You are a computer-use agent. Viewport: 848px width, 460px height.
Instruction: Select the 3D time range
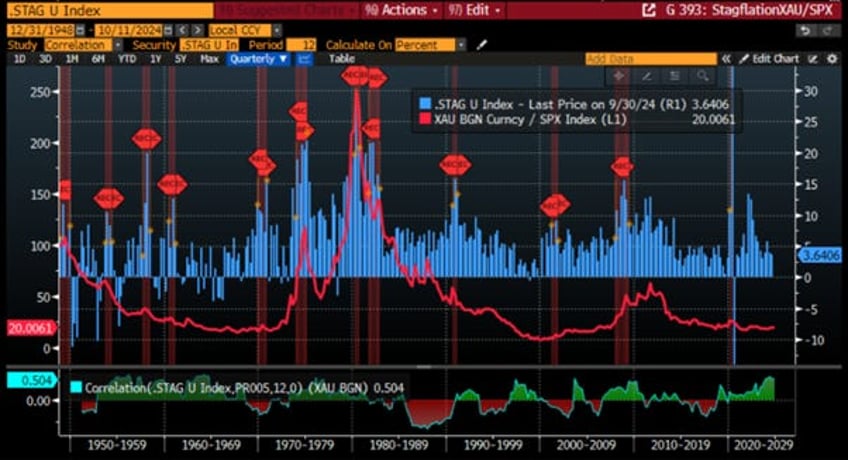coord(45,59)
